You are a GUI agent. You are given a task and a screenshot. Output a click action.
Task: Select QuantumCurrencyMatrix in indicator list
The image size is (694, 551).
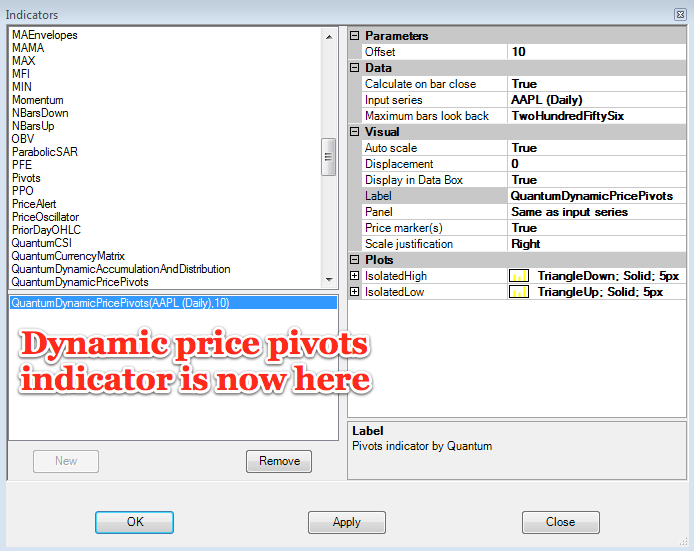pyautogui.click(x=68, y=256)
